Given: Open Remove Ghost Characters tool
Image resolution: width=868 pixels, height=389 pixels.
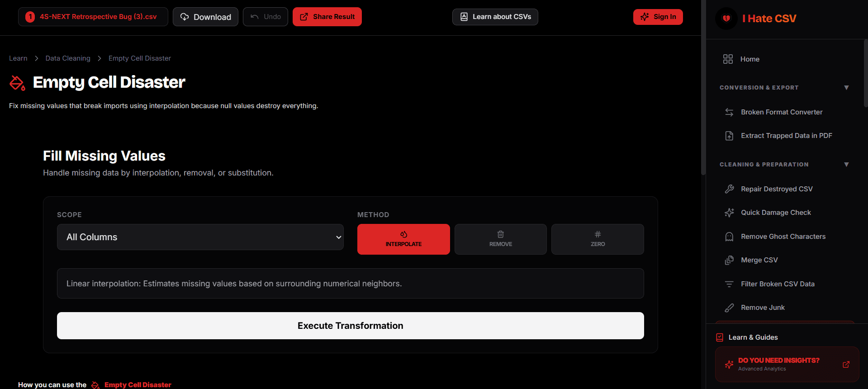Looking at the screenshot, I should tap(784, 237).
